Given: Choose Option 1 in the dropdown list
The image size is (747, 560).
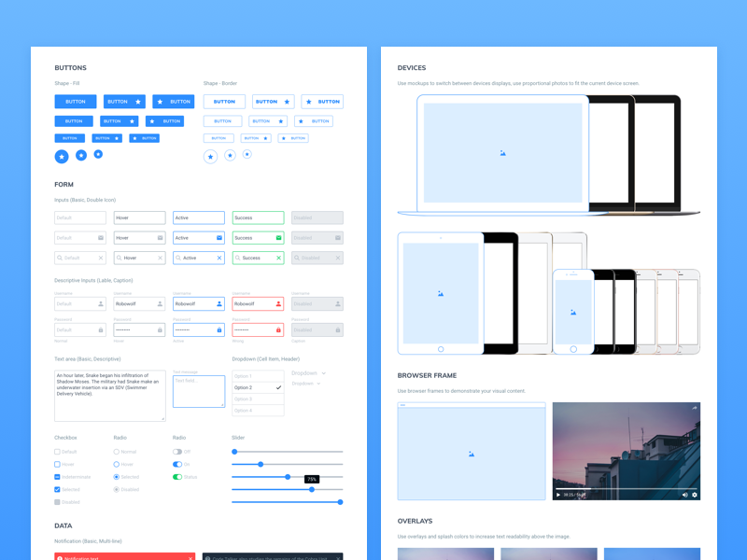Looking at the screenshot, I should [x=258, y=376].
